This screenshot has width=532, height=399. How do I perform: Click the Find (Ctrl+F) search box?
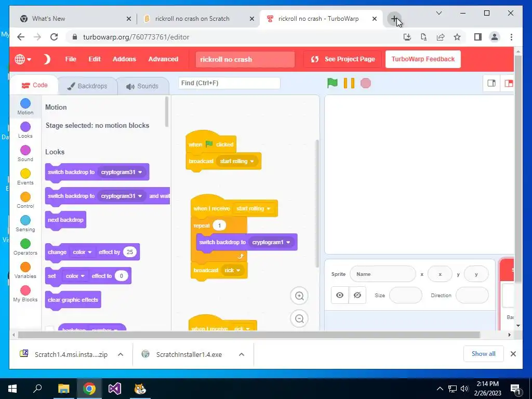[229, 83]
